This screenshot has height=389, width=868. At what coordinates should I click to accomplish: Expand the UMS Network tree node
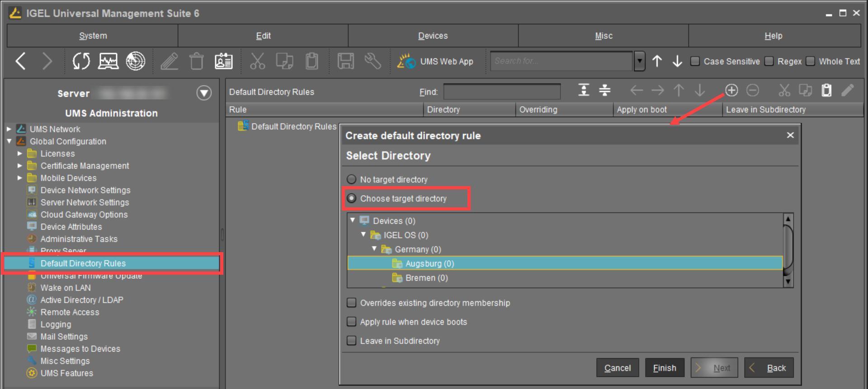click(9, 129)
